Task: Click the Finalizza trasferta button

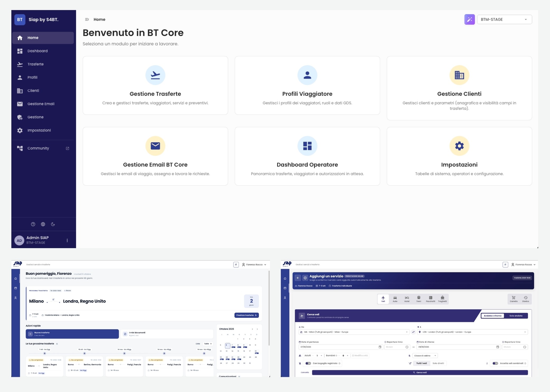Action: pos(246,315)
